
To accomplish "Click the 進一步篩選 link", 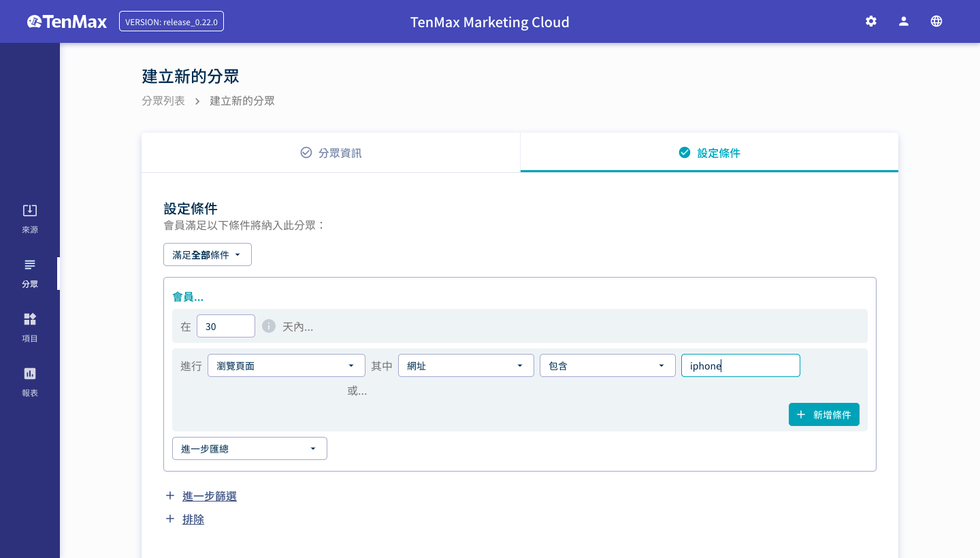I will coord(210,496).
